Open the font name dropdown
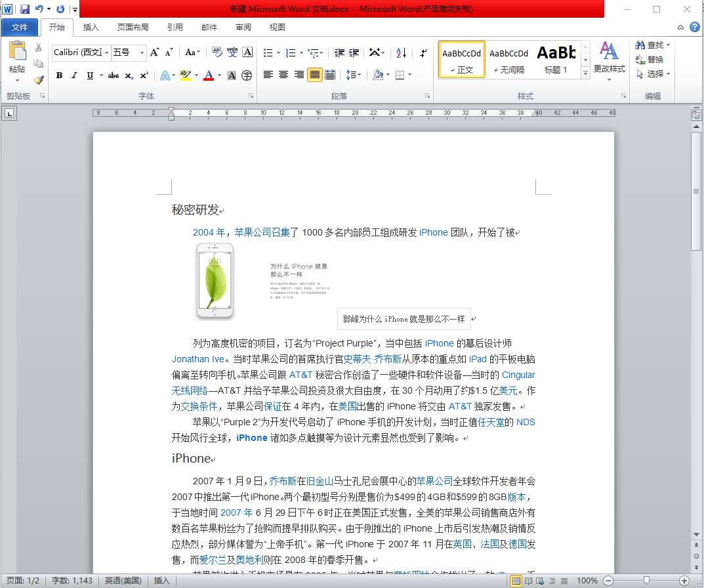704x588 pixels. click(106, 52)
